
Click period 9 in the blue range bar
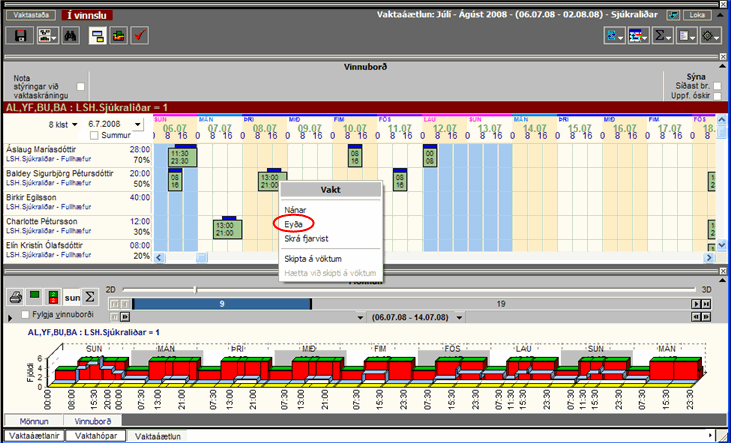222,304
